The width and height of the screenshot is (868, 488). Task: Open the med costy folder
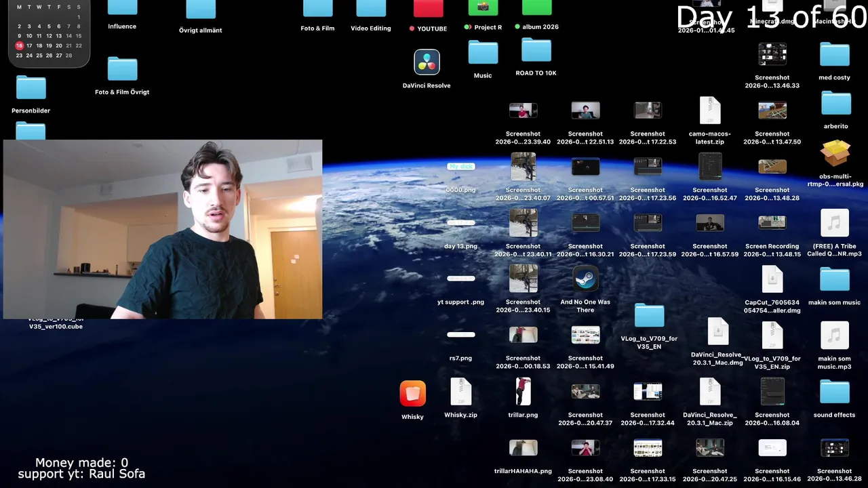(x=835, y=54)
